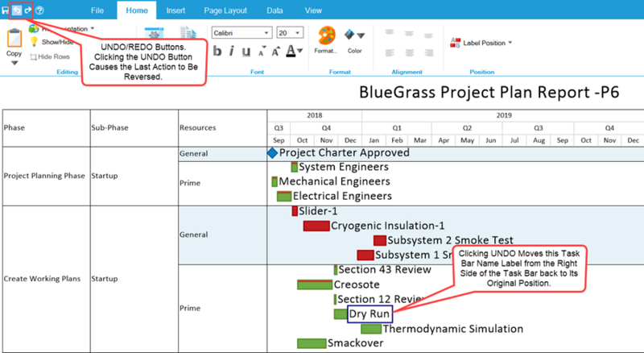Screen dimensions: 644x353
Task: Click the Copy clipboard icon
Action: tap(14, 38)
